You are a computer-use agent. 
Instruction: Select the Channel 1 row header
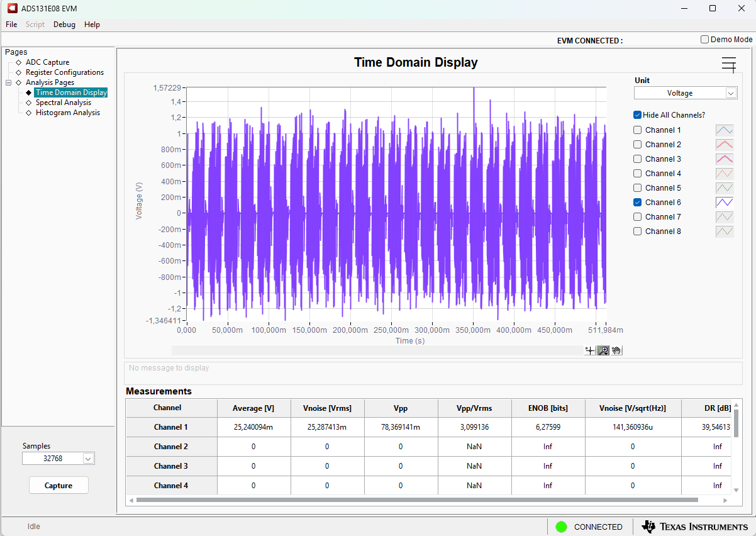(171, 427)
